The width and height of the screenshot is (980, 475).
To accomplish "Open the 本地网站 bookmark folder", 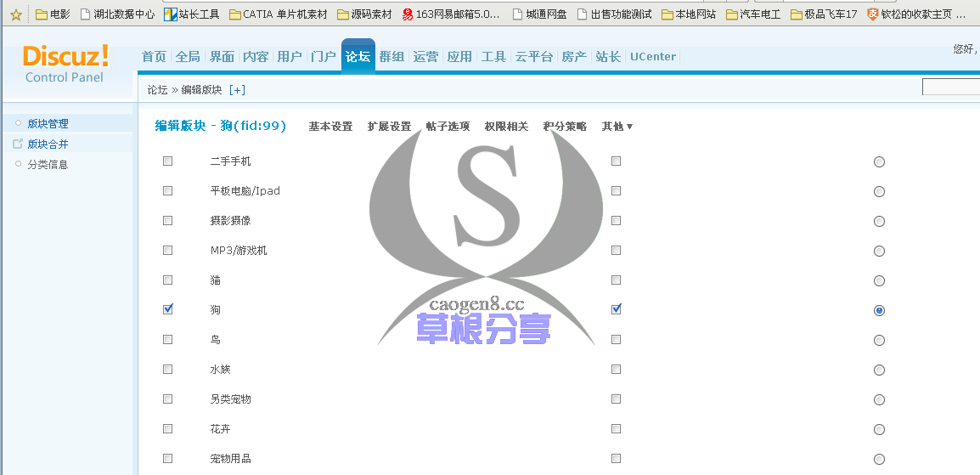I will [689, 14].
